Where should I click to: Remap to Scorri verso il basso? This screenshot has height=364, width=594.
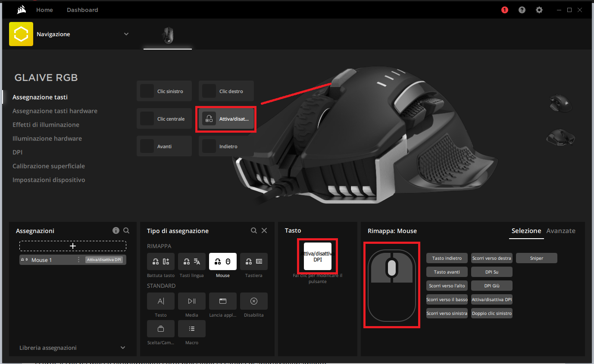[x=447, y=299]
